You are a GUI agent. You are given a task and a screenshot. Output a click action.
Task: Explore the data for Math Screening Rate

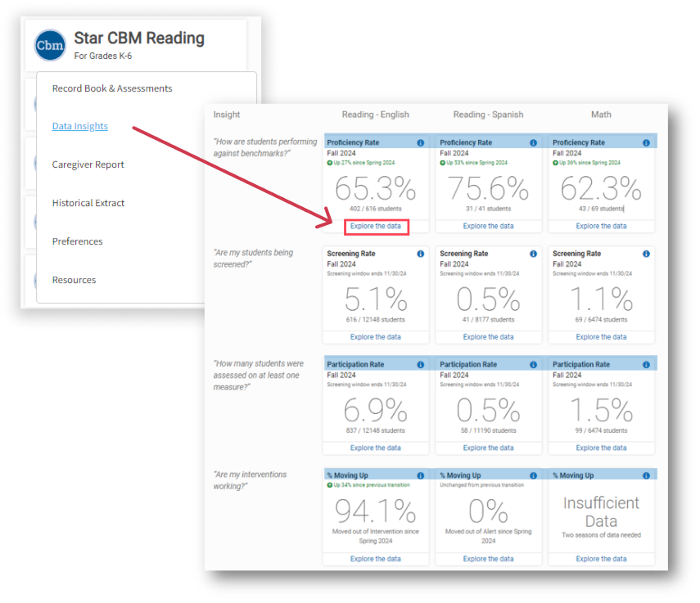click(x=601, y=337)
